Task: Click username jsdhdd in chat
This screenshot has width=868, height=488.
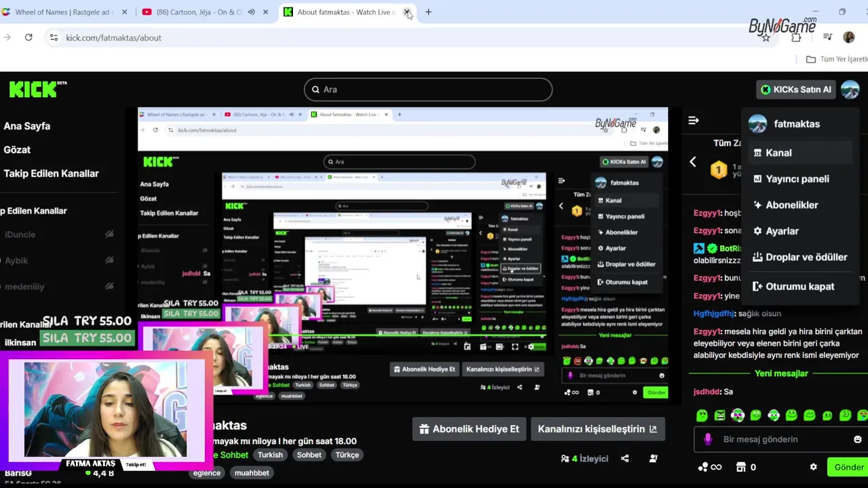Action: [x=707, y=392]
